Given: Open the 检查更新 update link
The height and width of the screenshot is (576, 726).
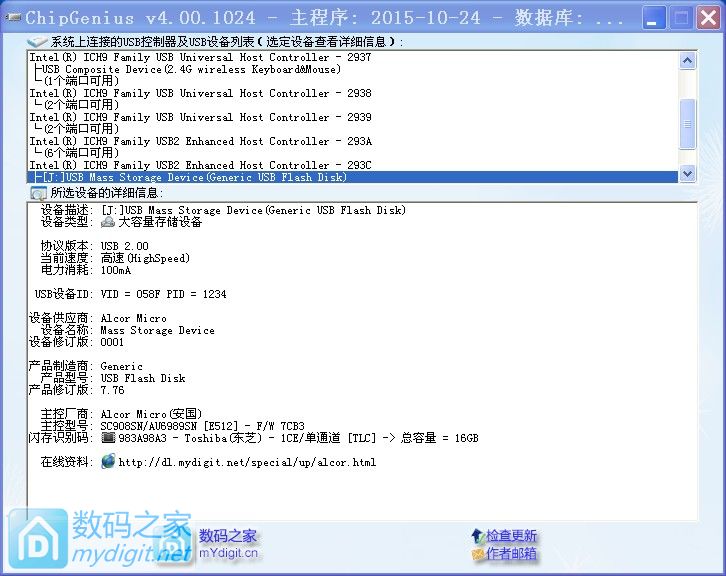Looking at the screenshot, I should coord(511,536).
